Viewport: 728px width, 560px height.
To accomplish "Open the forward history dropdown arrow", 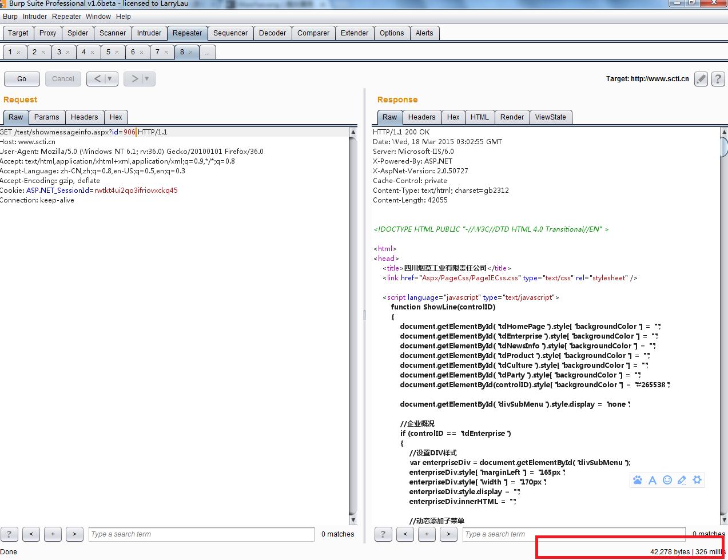I will click(148, 79).
